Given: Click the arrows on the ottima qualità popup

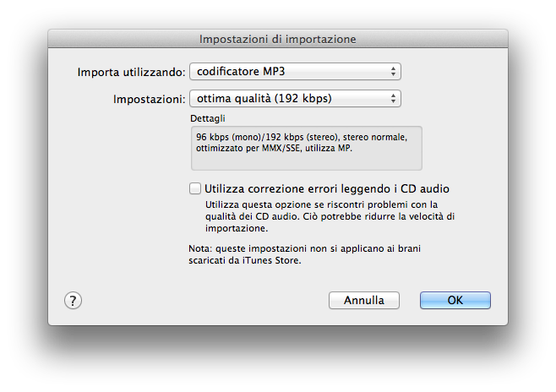Looking at the screenshot, I should click(x=394, y=99).
